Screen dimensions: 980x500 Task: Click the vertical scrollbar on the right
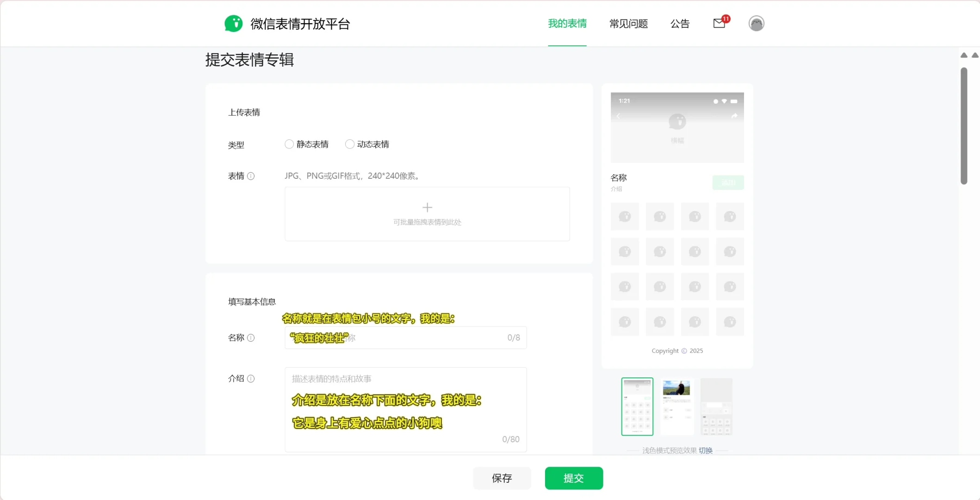coord(964,125)
